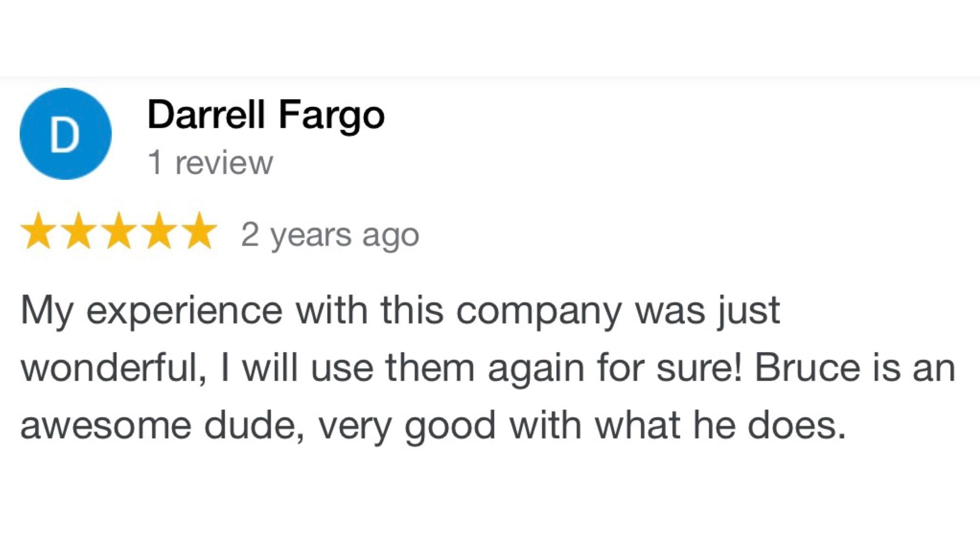Click the "2 years ago" timestamp
Screen dimensions: 980x551
330,235
